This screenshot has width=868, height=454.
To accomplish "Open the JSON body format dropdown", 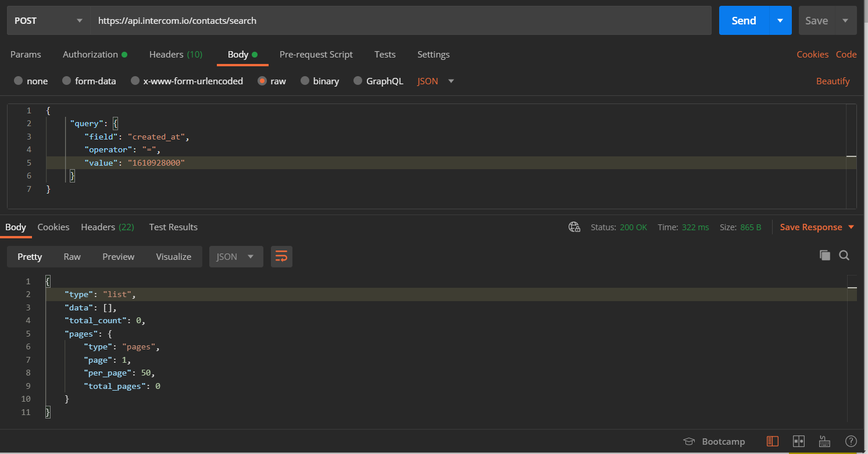I will click(435, 81).
